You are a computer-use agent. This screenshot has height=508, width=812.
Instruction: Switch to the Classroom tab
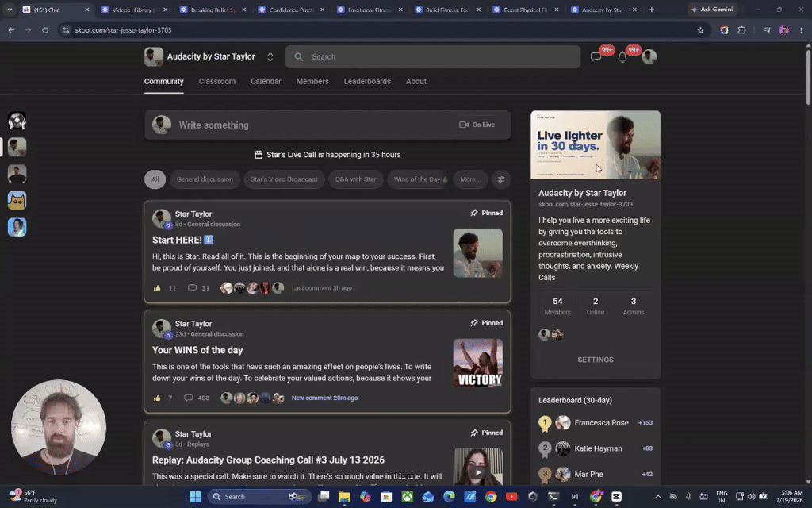pyautogui.click(x=217, y=82)
